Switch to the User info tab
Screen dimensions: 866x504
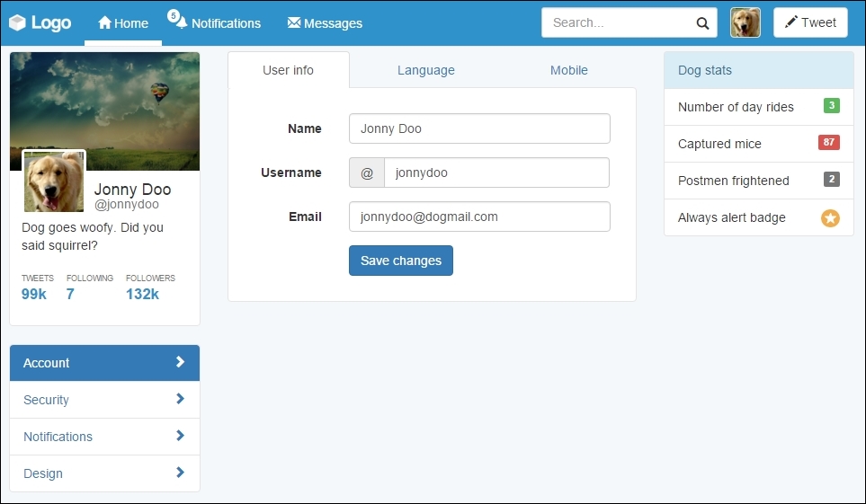pos(289,70)
